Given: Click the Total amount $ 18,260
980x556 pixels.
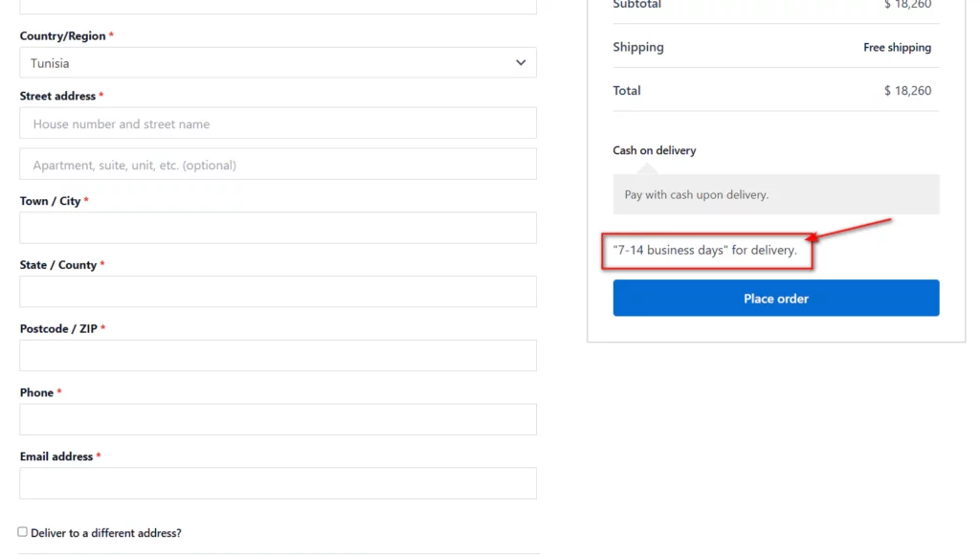Looking at the screenshot, I should tap(907, 91).
